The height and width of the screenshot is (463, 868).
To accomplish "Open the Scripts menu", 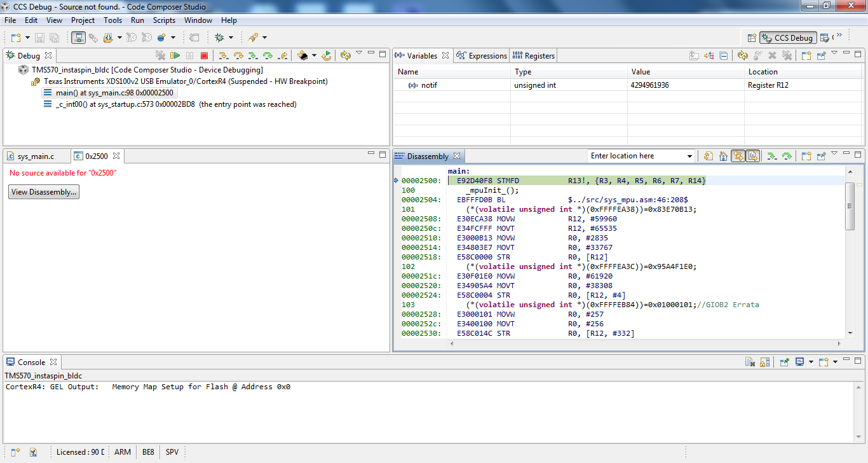I will (164, 20).
